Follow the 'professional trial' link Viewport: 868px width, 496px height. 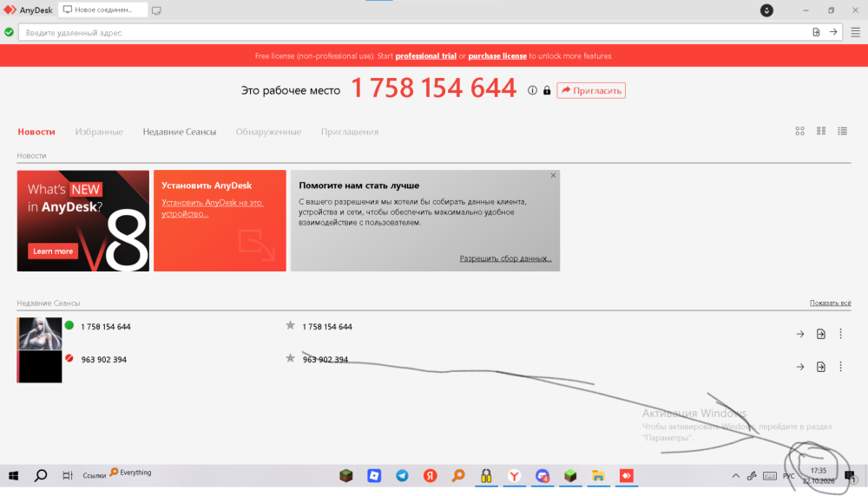pyautogui.click(x=425, y=55)
